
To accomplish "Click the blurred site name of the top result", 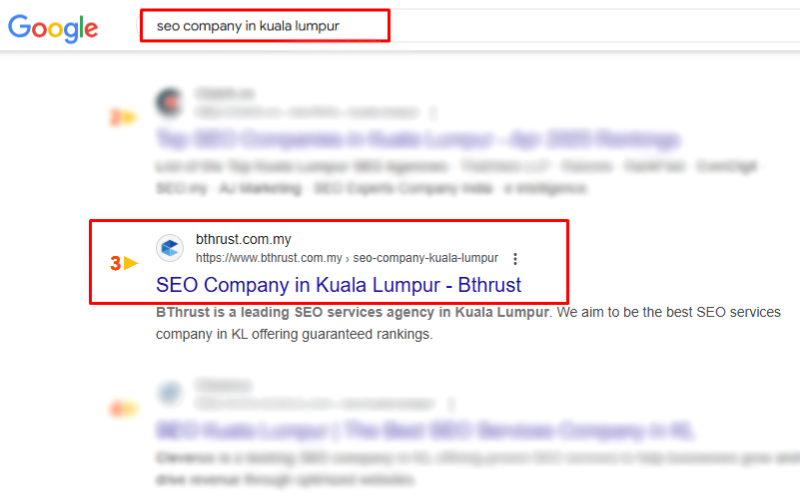I will coord(224,93).
